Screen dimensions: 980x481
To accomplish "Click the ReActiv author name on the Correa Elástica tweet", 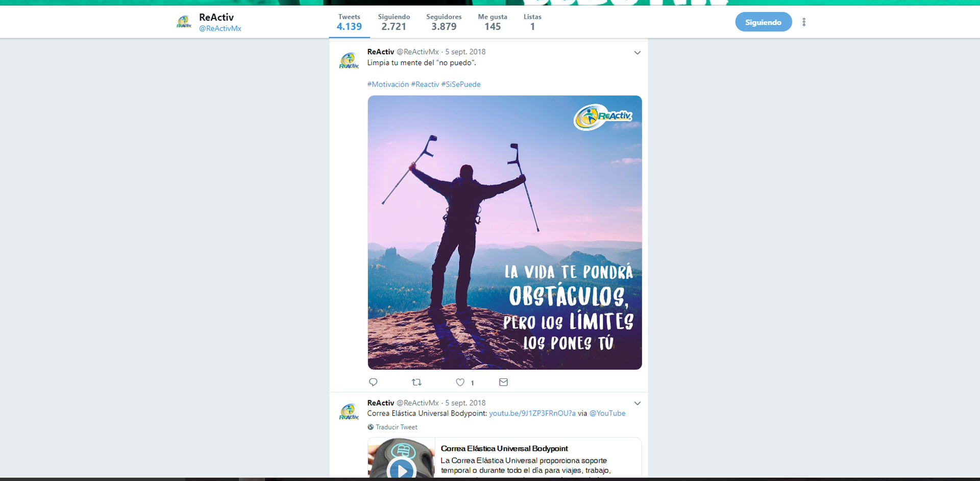I will click(381, 403).
